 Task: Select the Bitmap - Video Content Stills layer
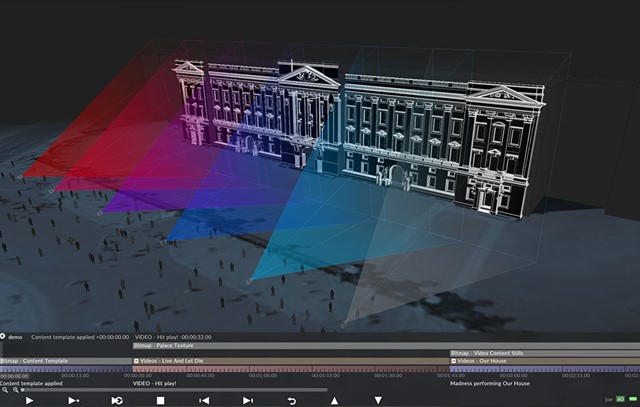click(x=545, y=353)
